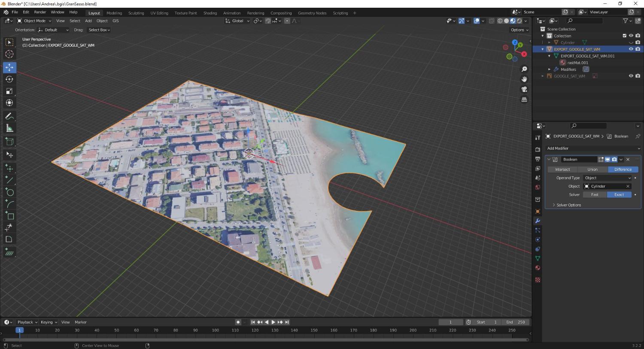Screen dimensions: 644x349
Task: Open the Modifier properties wrench tab
Action: tap(538, 221)
